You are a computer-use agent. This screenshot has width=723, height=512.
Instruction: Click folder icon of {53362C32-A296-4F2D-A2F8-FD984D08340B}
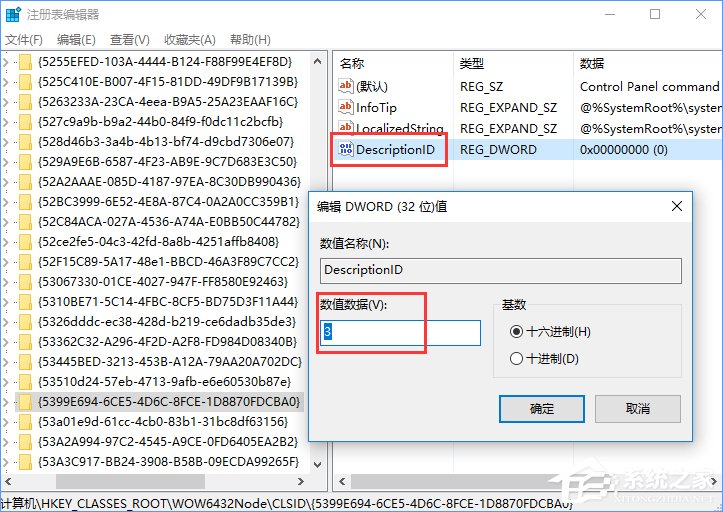point(25,342)
